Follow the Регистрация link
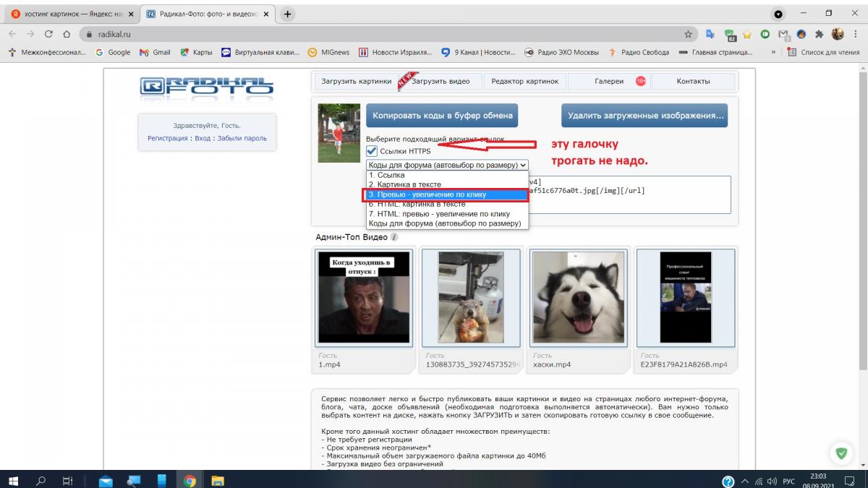The image size is (868, 488). (168, 138)
